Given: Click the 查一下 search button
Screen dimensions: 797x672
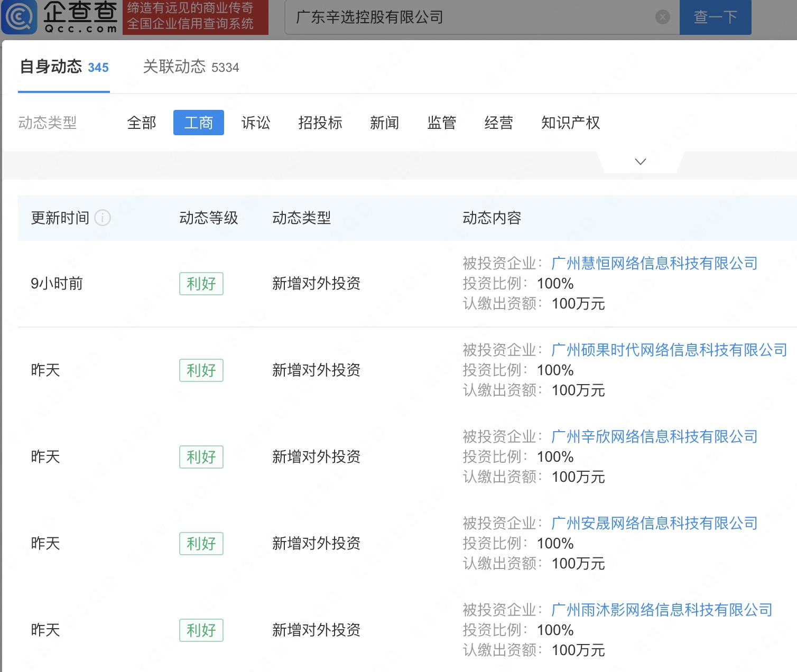Looking at the screenshot, I should point(715,17).
